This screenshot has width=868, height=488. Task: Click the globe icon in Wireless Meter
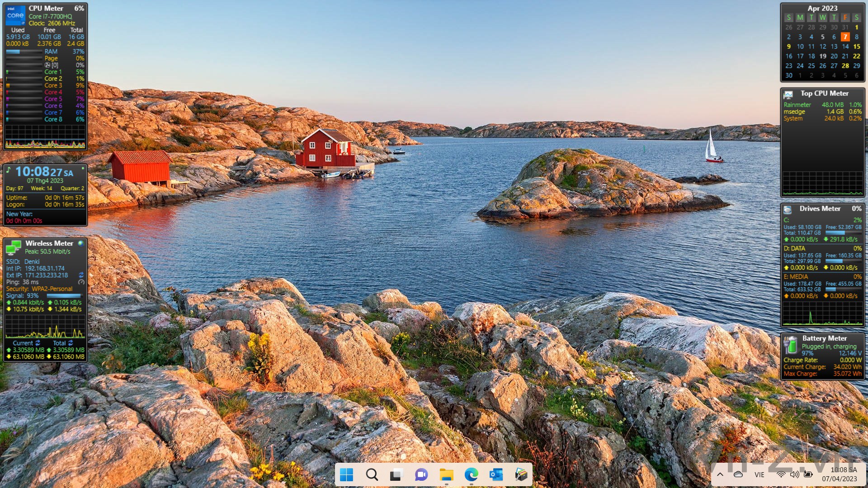[81, 243]
